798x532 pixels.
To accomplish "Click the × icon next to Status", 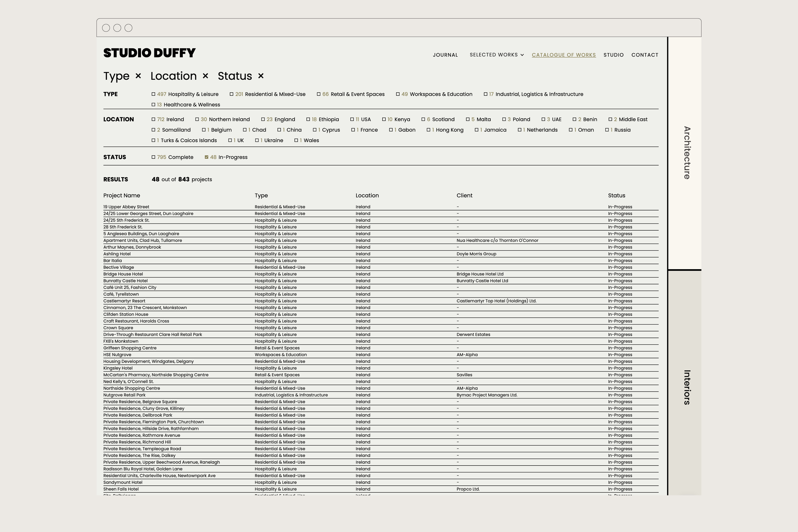I will coord(261,76).
